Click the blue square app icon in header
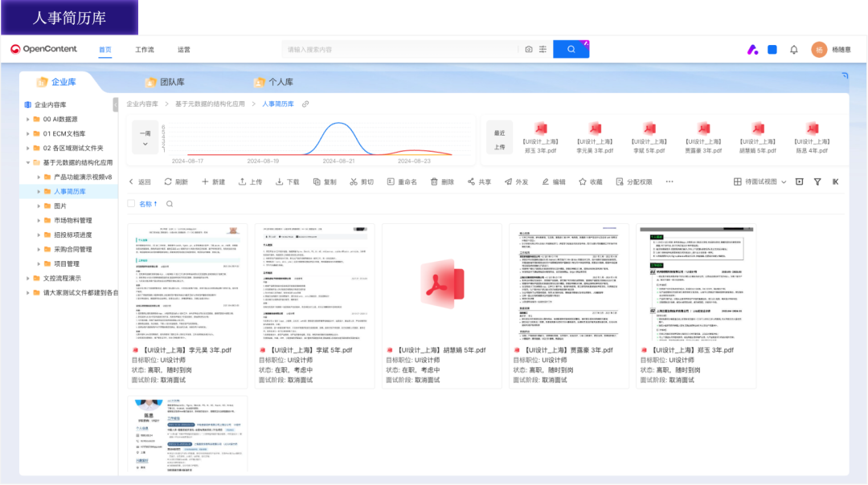868x485 pixels. (772, 49)
